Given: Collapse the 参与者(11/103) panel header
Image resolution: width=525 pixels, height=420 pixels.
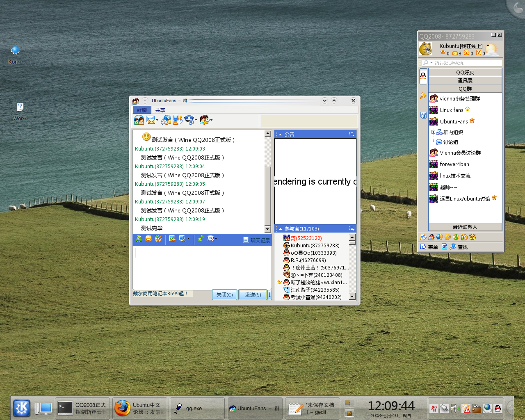Looking at the screenshot, I should pos(315,228).
